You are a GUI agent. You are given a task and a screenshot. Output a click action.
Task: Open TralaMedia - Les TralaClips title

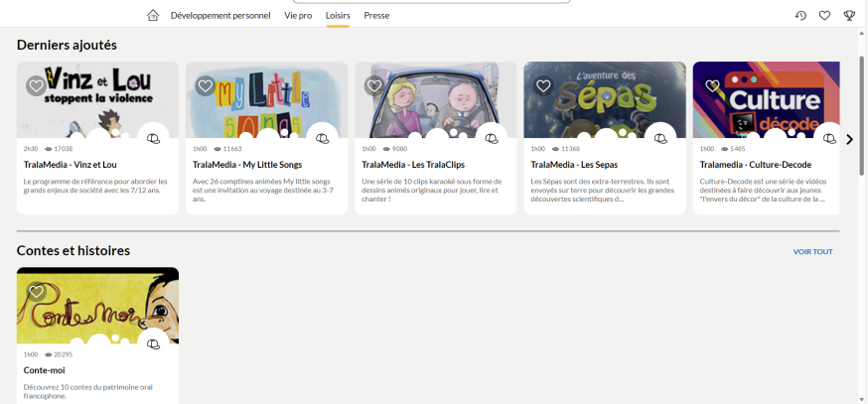coord(413,165)
